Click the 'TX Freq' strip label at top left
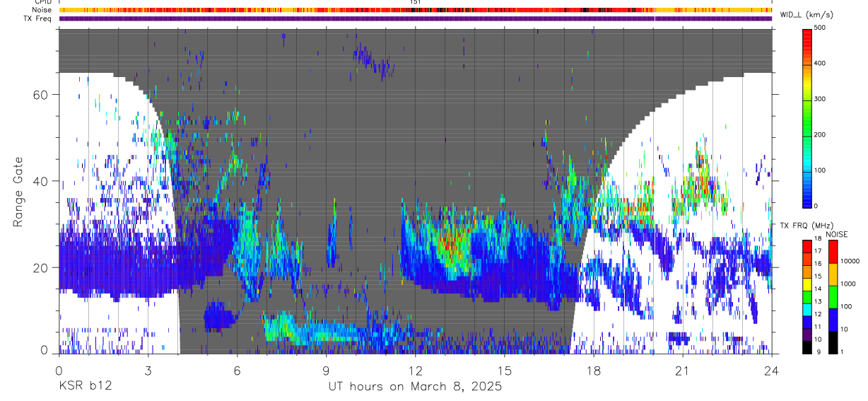 [39, 18]
